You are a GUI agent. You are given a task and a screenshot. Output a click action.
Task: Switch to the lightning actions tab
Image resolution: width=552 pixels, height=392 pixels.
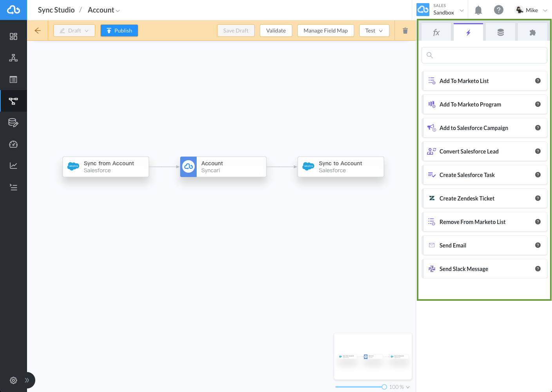click(x=468, y=33)
